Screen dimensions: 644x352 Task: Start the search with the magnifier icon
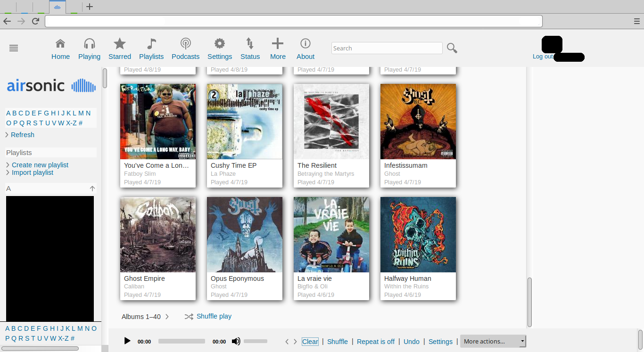pyautogui.click(x=452, y=48)
